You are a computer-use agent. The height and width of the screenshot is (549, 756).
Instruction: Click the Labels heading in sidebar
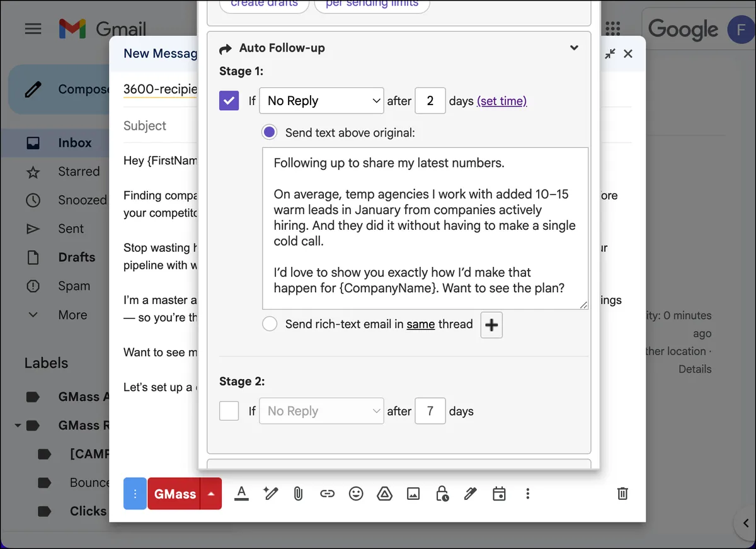[x=46, y=363]
